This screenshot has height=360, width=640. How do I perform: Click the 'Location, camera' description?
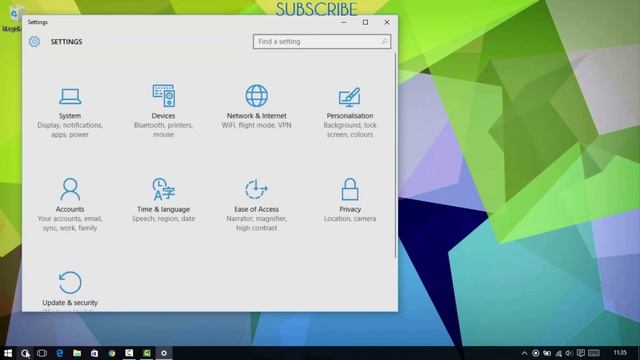pos(350,219)
